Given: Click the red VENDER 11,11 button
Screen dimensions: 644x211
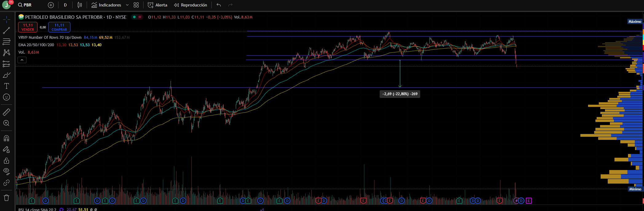Looking at the screenshot, I should point(28,27).
